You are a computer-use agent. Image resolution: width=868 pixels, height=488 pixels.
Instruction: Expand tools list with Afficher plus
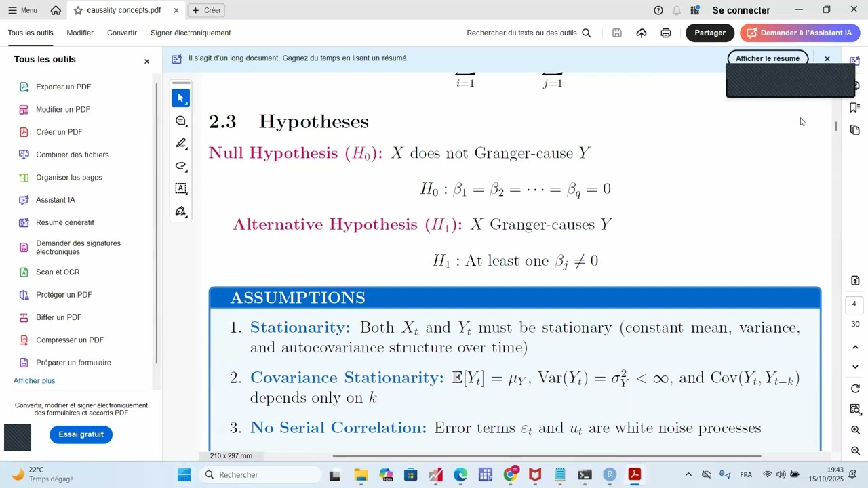coord(35,380)
